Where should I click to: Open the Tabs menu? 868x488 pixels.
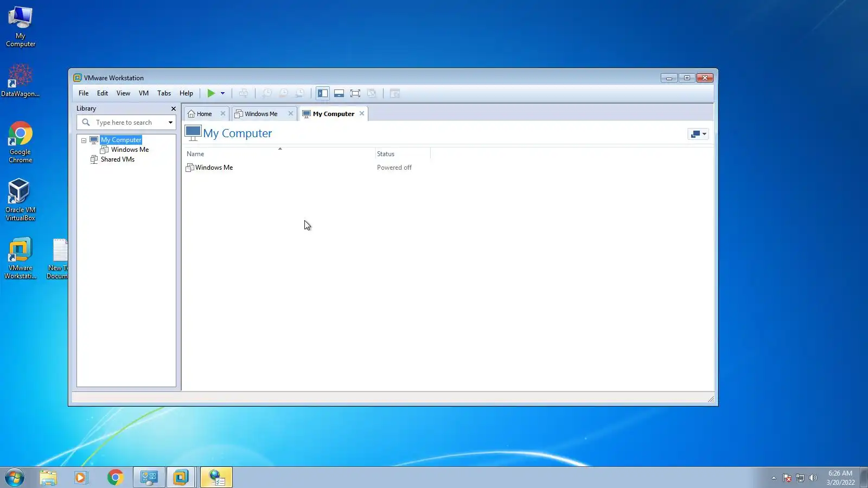point(164,93)
